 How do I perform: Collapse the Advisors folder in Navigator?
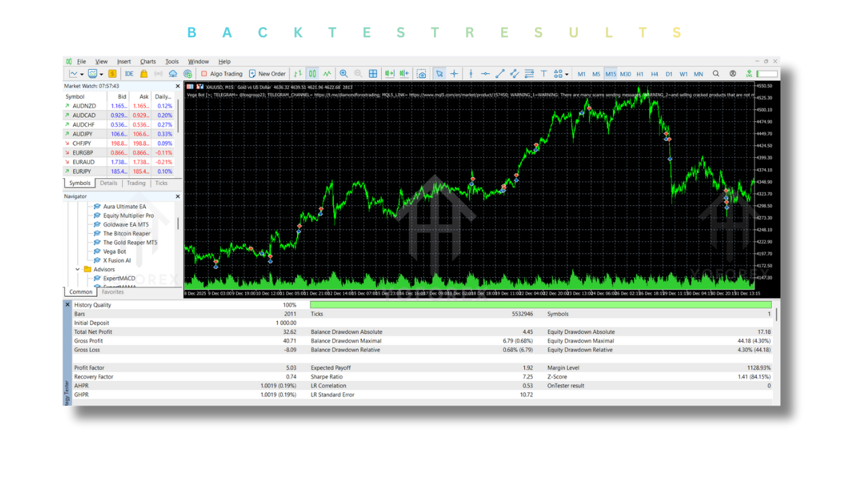pyautogui.click(x=77, y=269)
